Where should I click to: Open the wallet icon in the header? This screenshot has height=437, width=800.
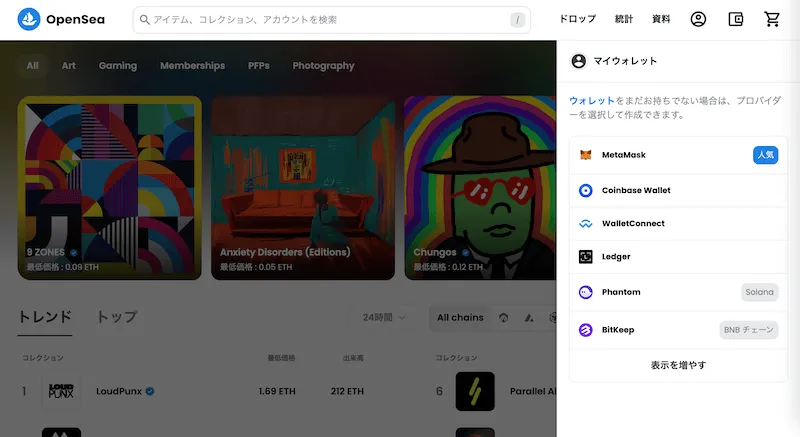tap(735, 19)
